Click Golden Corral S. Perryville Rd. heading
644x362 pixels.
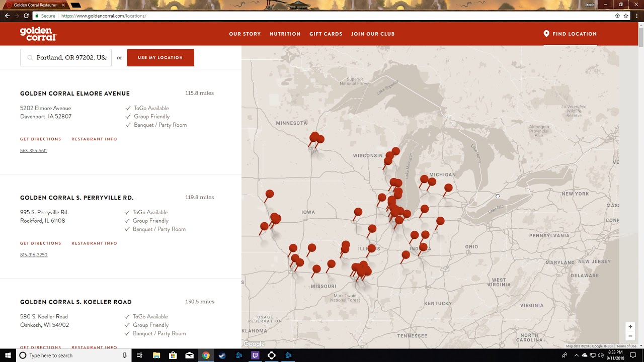77,198
